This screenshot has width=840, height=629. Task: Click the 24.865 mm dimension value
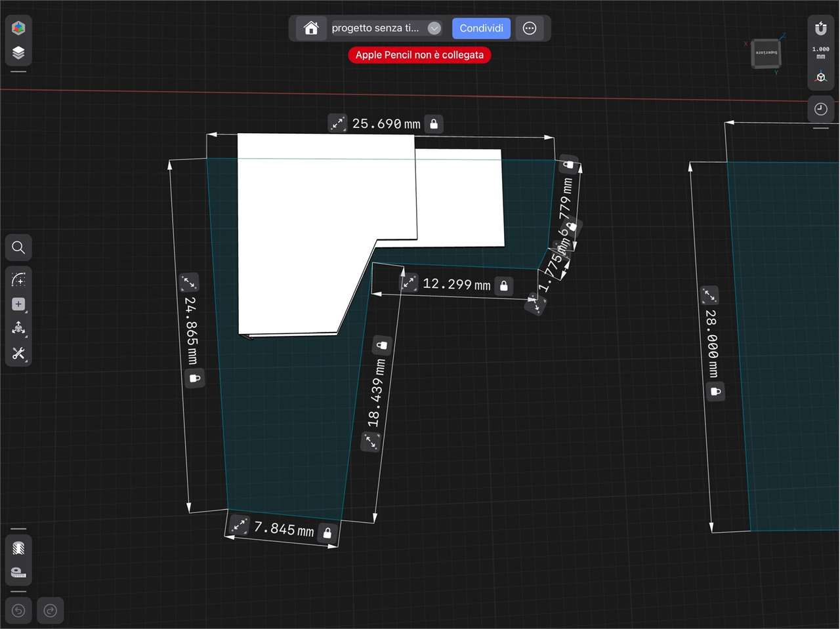[x=191, y=331]
